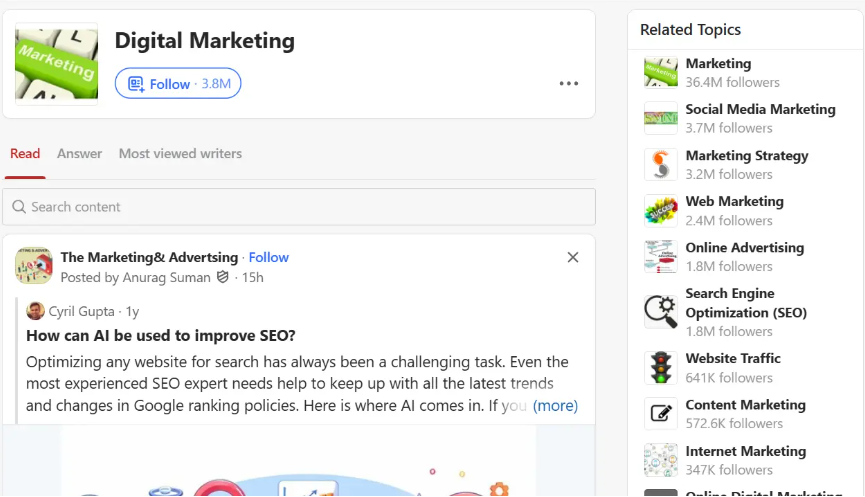Expand the post with (more) link
Viewport: 865px width, 497px height.
click(555, 406)
